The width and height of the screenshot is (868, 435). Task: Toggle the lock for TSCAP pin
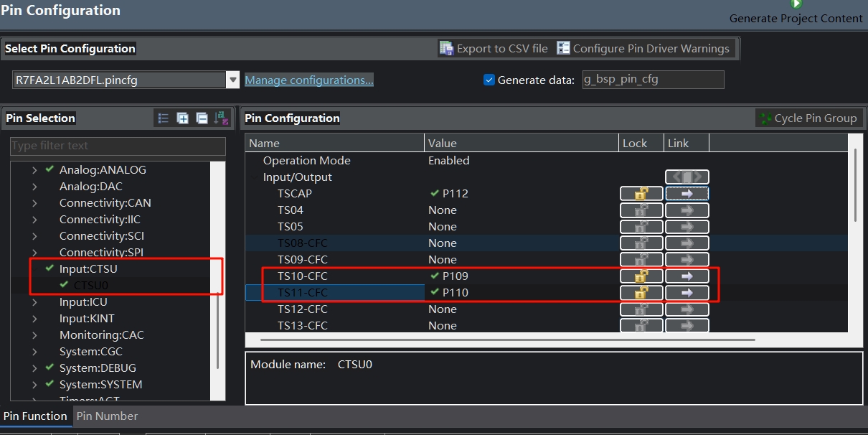pyautogui.click(x=641, y=194)
